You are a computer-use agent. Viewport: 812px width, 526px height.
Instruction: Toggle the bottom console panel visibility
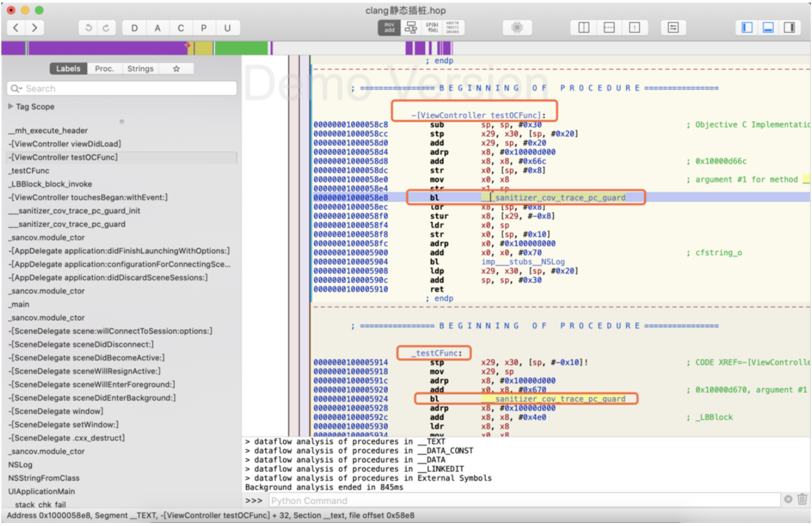pyautogui.click(x=768, y=27)
